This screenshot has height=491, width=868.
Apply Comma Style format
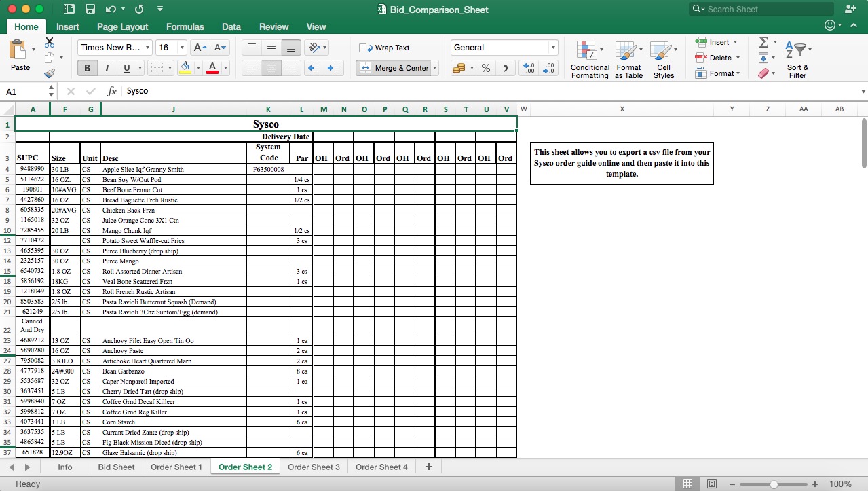pyautogui.click(x=505, y=68)
